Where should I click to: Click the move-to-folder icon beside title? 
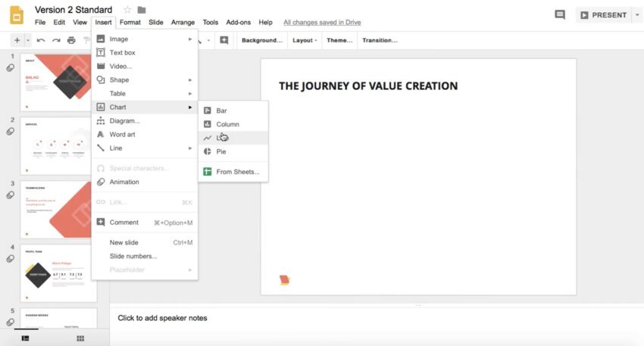coord(142,10)
